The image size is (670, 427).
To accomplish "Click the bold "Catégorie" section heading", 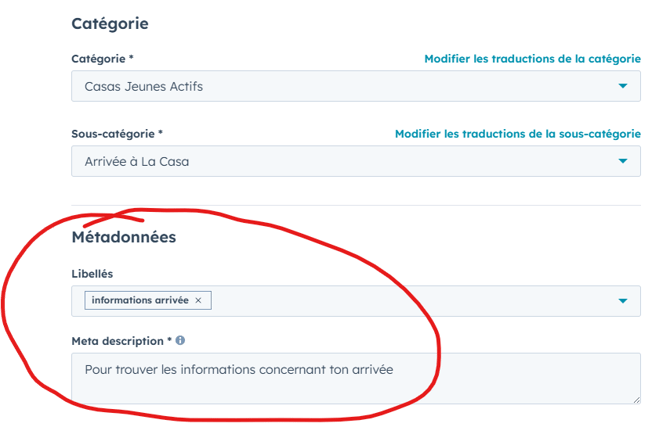I will pyautogui.click(x=110, y=23).
